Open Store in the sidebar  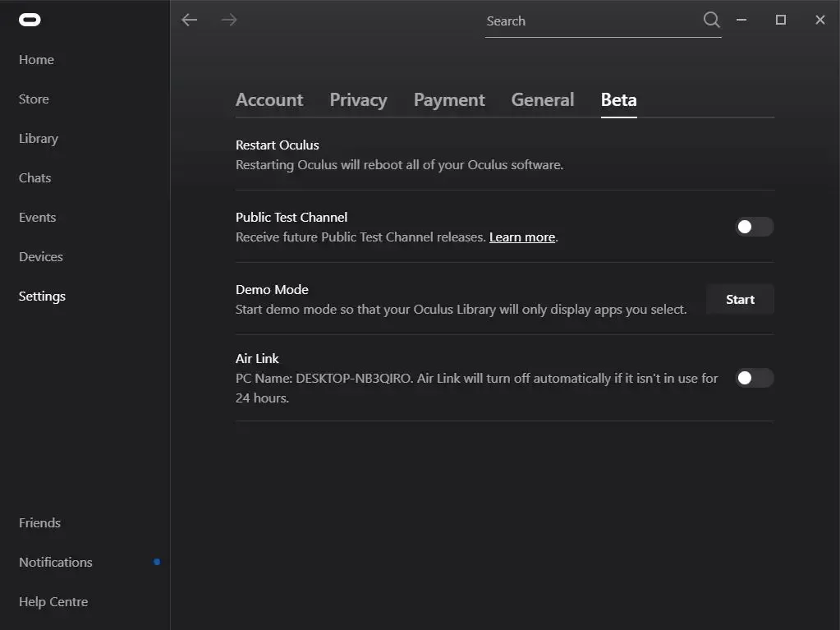34,99
